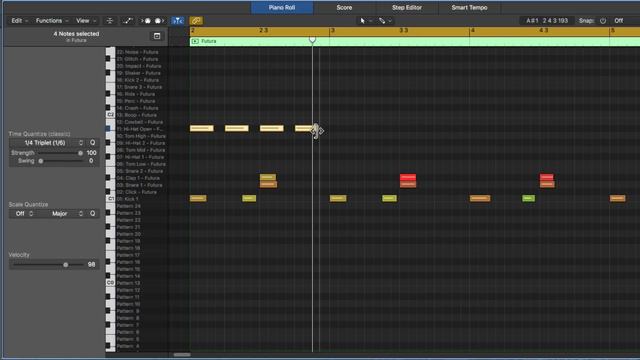Click the Pattern 24 key label
Screen dimensions: 640x360
point(129,206)
